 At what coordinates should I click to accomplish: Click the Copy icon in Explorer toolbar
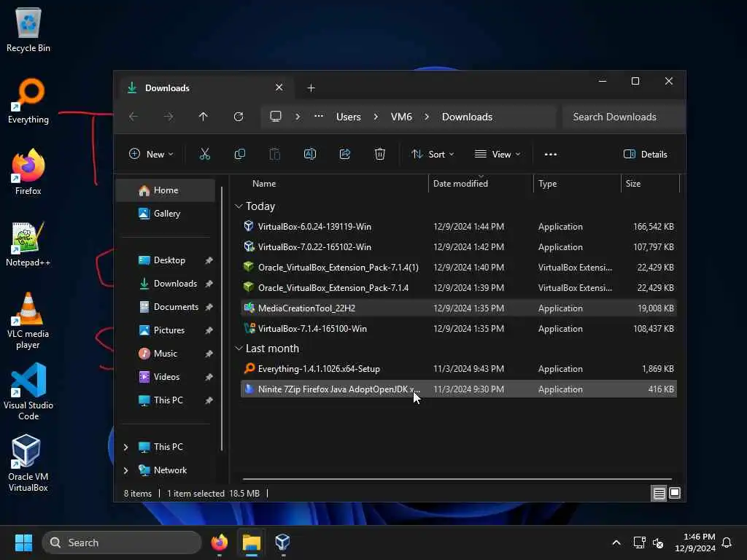click(239, 155)
